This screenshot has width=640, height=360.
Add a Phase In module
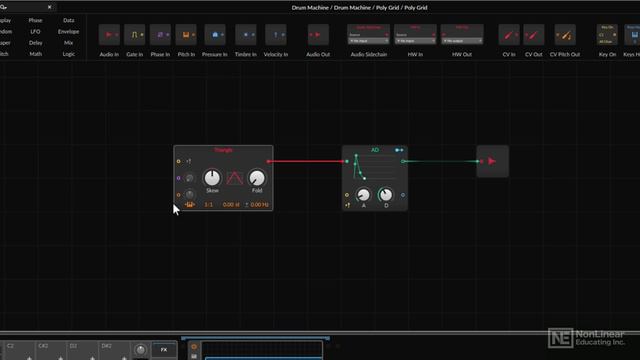click(160, 35)
